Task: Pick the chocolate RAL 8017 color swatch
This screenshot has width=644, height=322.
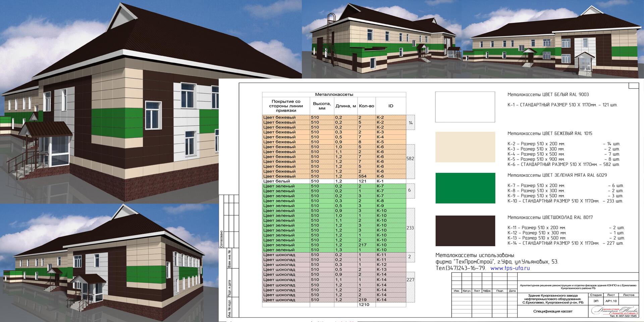Action: pyautogui.click(x=465, y=231)
